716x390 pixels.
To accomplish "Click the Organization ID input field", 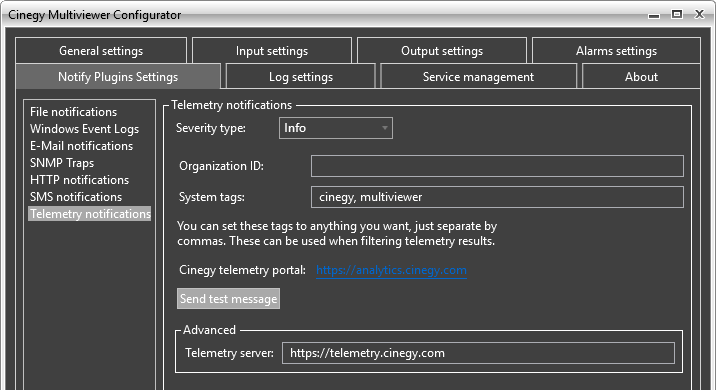I will click(x=497, y=166).
